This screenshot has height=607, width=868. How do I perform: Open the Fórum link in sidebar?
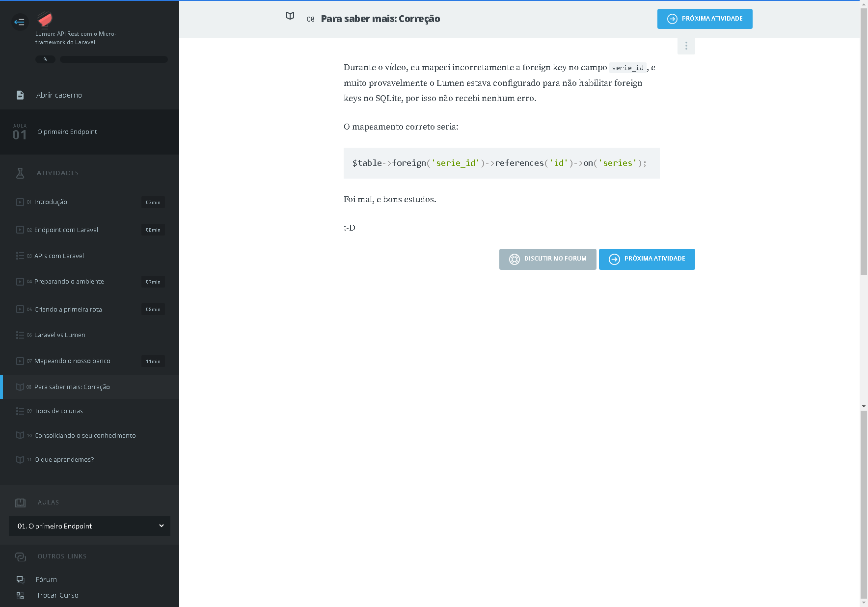[x=46, y=580]
